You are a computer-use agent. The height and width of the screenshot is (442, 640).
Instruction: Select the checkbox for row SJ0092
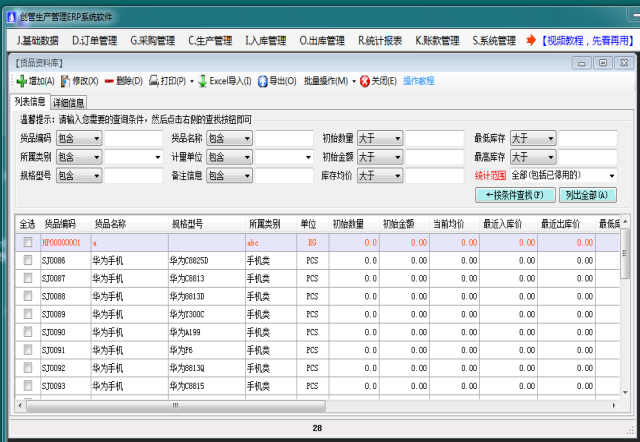coord(28,368)
